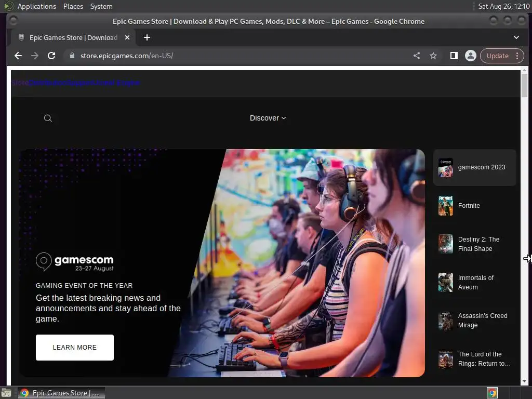Click the scrollbar down arrow
Screen dimensions: 532x399
tap(524, 381)
